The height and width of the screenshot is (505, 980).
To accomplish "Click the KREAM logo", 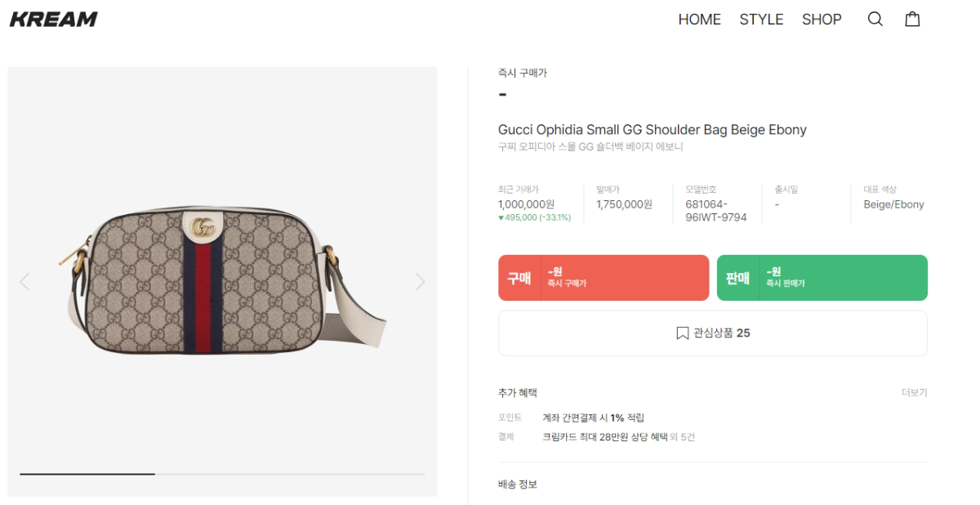I will 54,20.
